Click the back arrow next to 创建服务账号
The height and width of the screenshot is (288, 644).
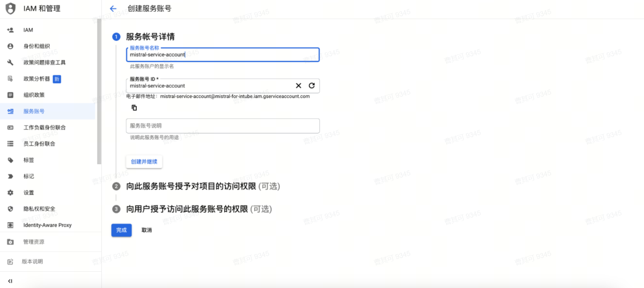113,9
